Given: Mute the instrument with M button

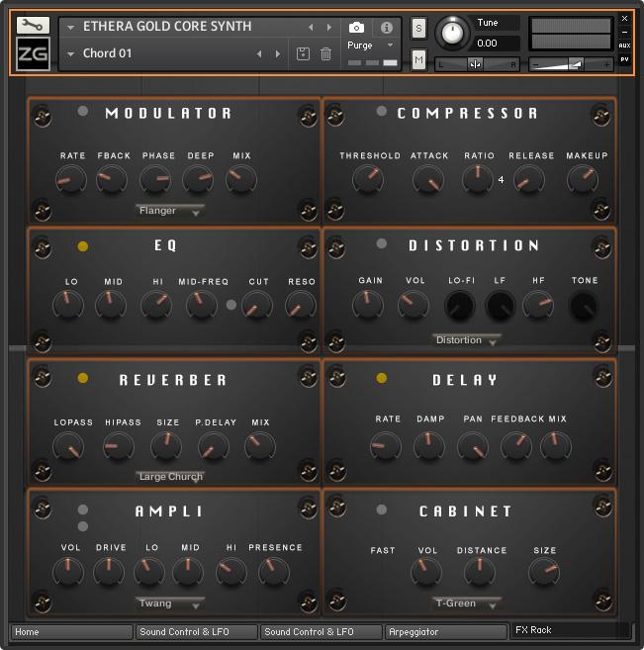Looking at the screenshot, I should pos(418,60).
